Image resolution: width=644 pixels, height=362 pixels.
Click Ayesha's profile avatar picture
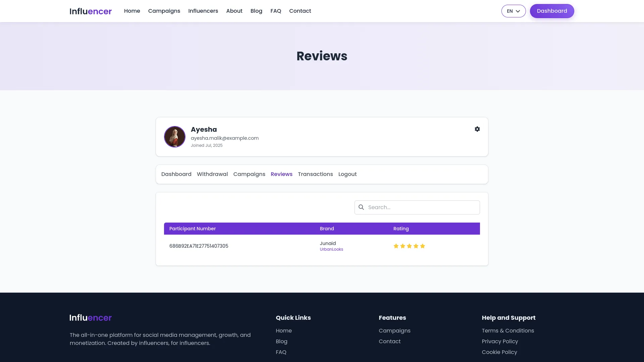pos(174,137)
